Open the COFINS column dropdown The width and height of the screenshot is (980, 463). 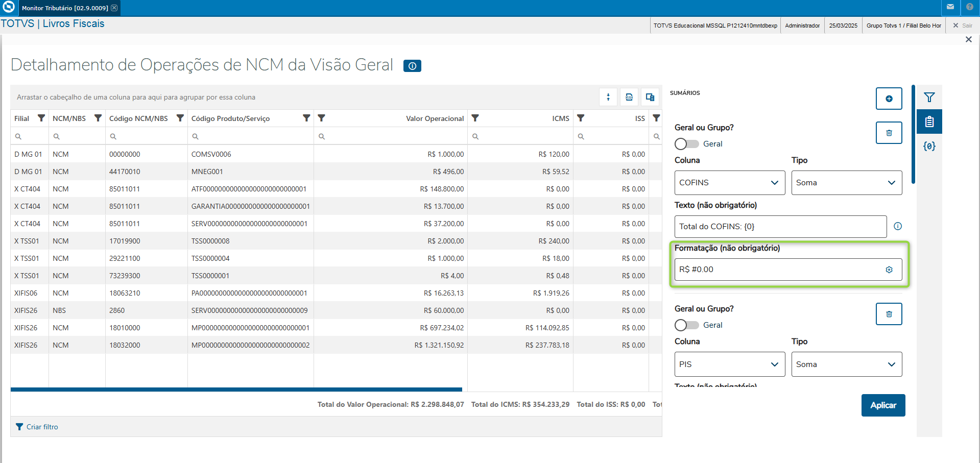(x=729, y=183)
